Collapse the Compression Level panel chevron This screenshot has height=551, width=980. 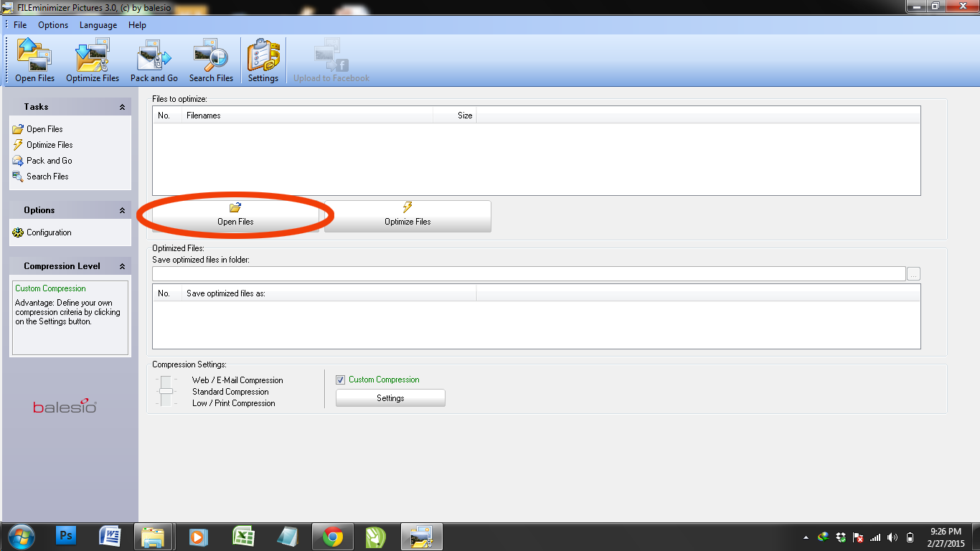[122, 266]
